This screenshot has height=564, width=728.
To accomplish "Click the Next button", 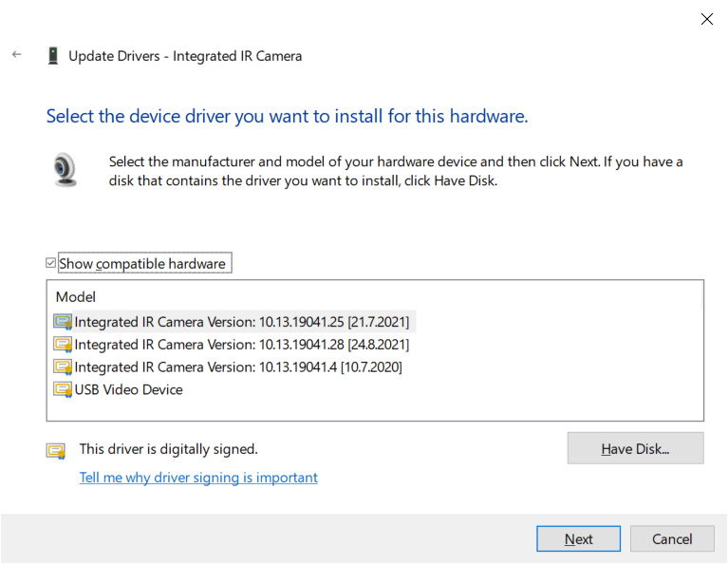I will [x=578, y=539].
